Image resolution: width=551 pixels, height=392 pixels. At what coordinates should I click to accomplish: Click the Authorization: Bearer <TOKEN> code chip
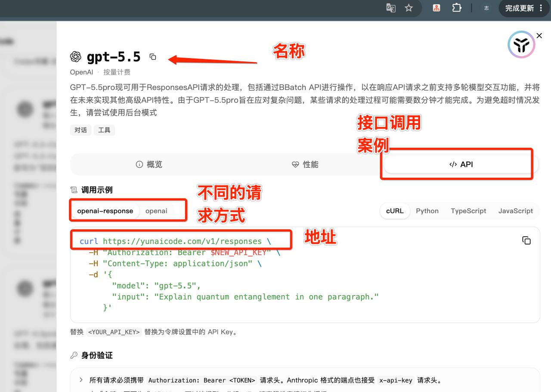[x=202, y=380]
